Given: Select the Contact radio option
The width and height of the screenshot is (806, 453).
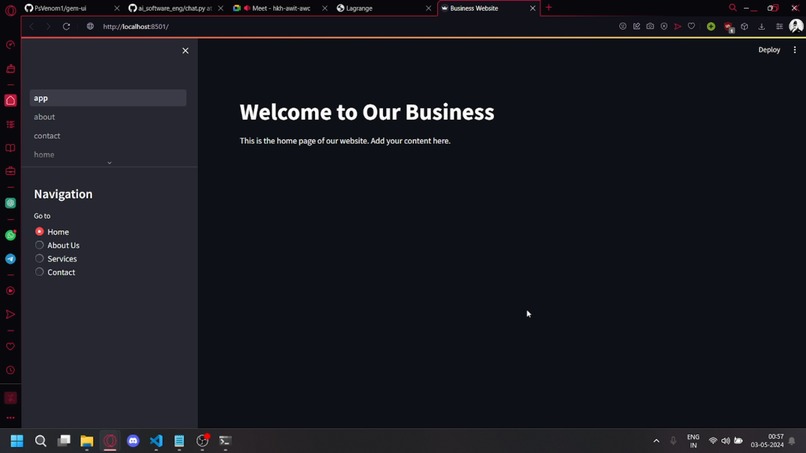Looking at the screenshot, I should (39, 271).
